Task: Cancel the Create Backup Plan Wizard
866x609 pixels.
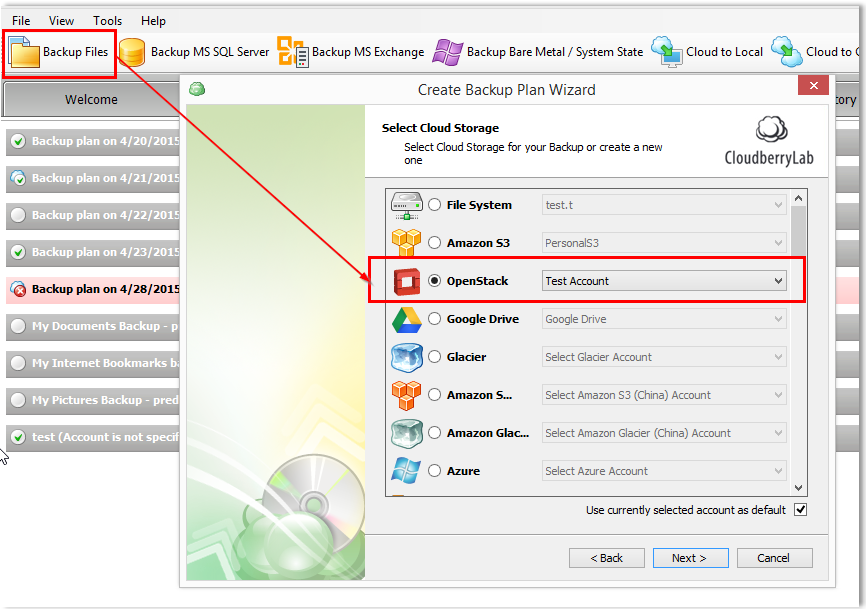Action: pyautogui.click(x=774, y=558)
